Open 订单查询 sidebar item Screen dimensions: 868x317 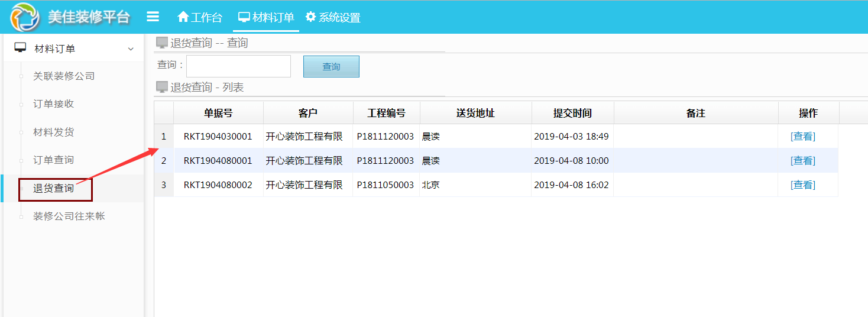tap(54, 160)
